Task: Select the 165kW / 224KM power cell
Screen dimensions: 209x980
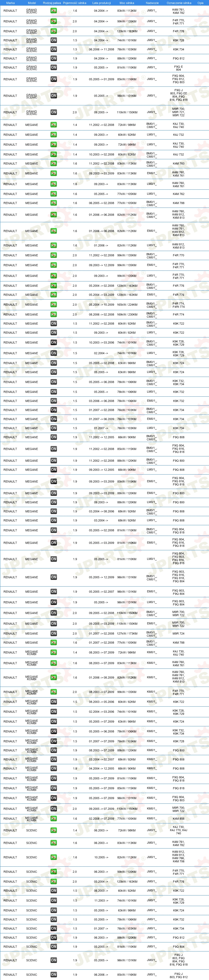Action: tap(127, 304)
